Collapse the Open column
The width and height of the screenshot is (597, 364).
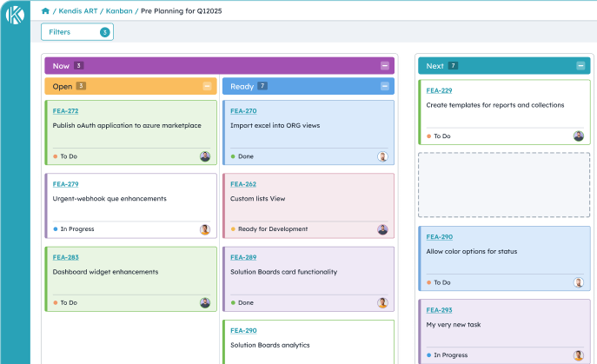click(207, 86)
